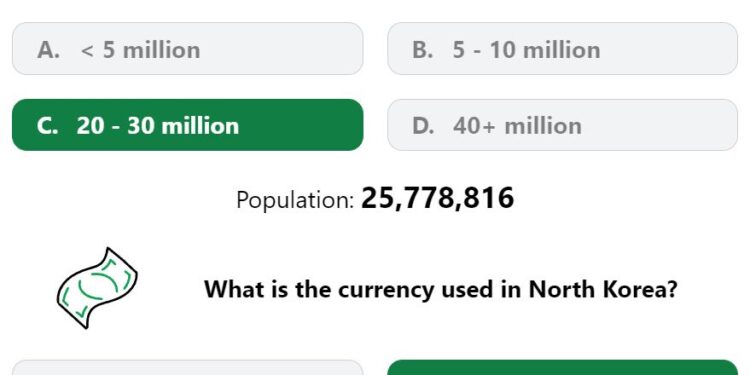Viewport: 750px width, 375px height.
Task: Click the green banknote currency icon
Action: pyautogui.click(x=97, y=288)
